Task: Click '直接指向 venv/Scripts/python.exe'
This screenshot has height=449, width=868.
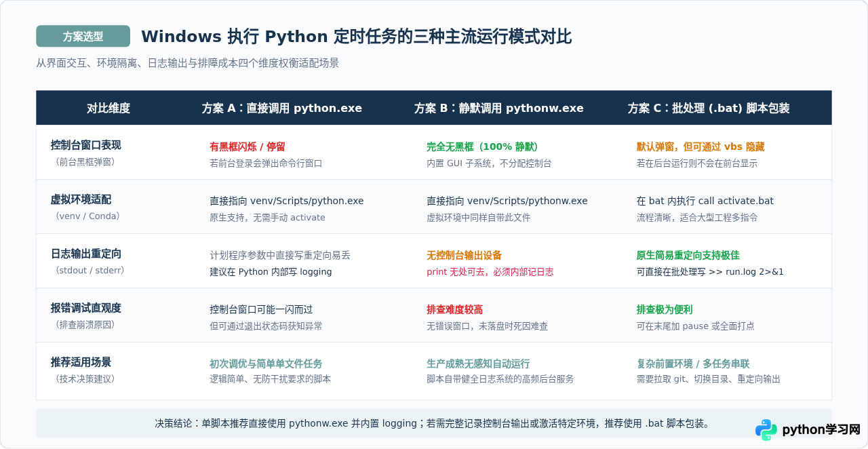Action: [287, 201]
